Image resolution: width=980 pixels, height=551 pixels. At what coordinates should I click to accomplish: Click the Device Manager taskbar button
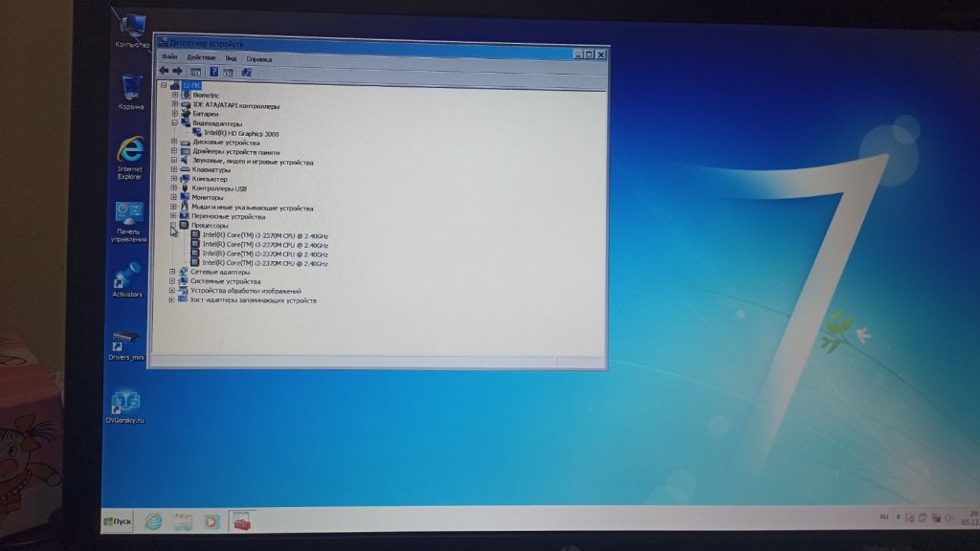(x=241, y=521)
